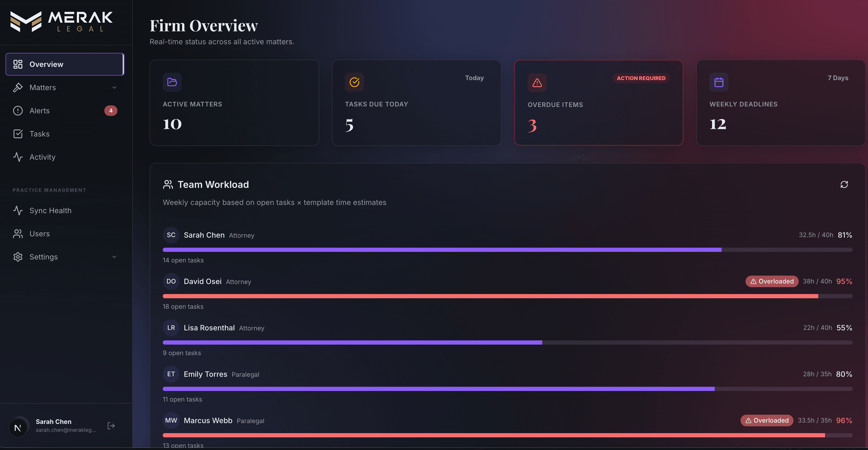Click the Weekly Deadlines calendar icon
The width and height of the screenshot is (868, 450).
point(719,82)
